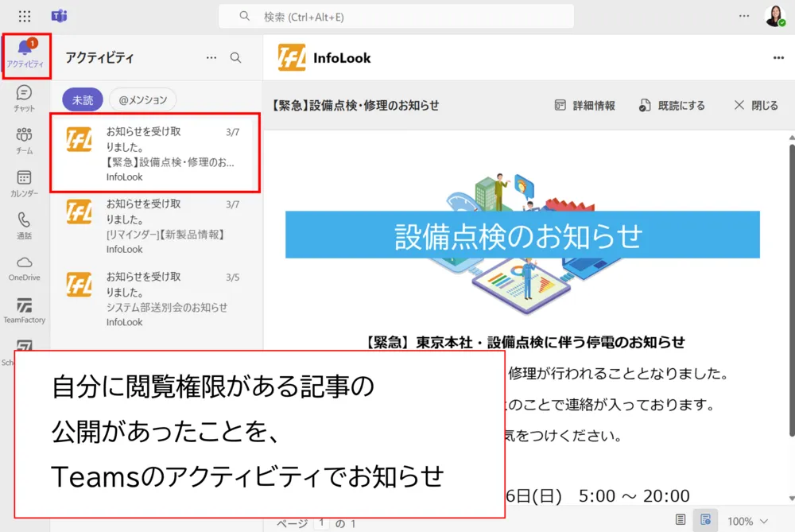Open 通話 calls icon

[x=25, y=226]
